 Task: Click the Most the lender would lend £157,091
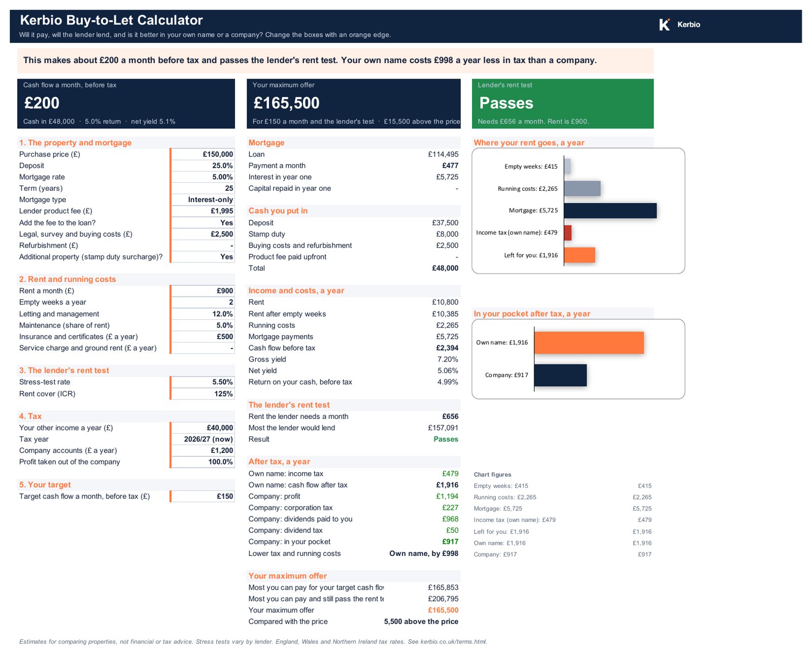coord(443,428)
